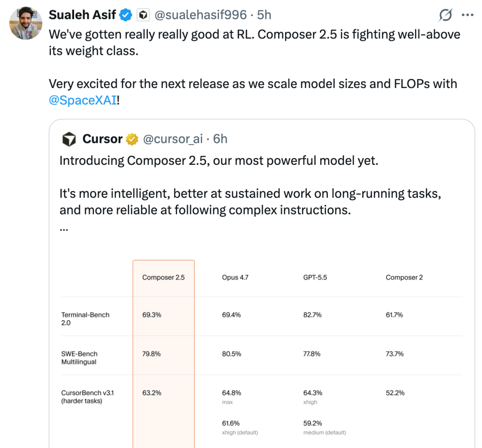Click the Cursor display name in quote

coord(102,139)
